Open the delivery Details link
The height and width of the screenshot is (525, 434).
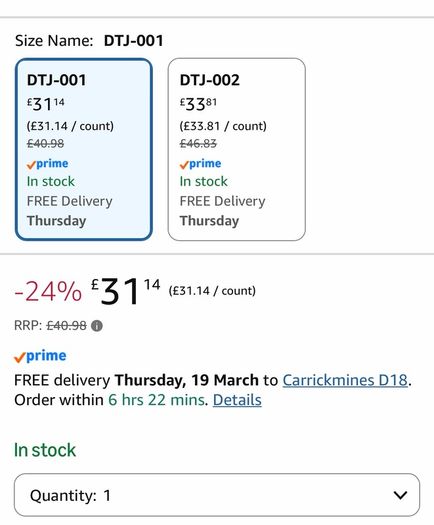point(237,400)
